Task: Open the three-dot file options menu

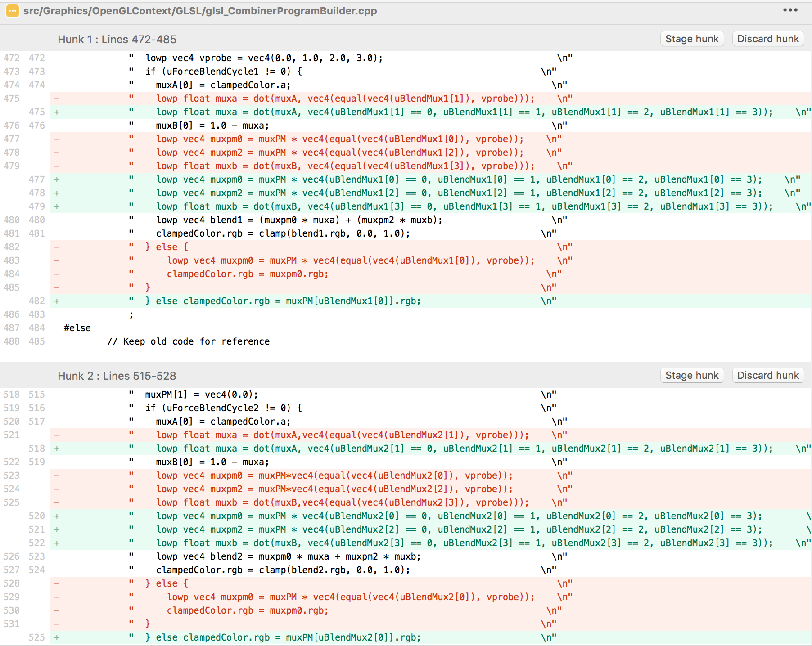Action: point(790,10)
